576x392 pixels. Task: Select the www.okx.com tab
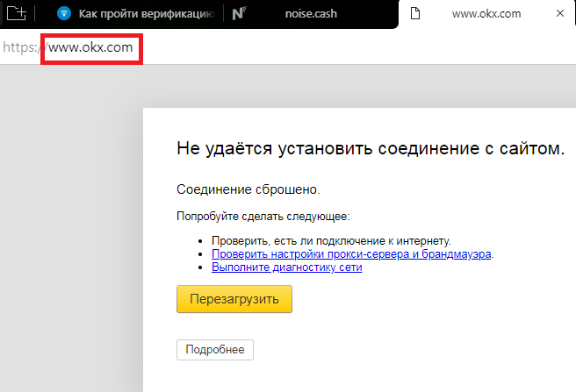click(486, 14)
